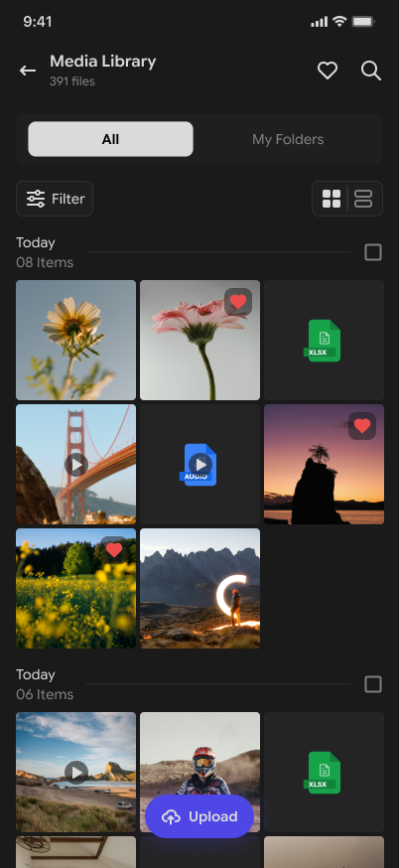Open the daisy flower photo thumbnail
Image resolution: width=399 pixels, height=868 pixels.
pos(75,340)
